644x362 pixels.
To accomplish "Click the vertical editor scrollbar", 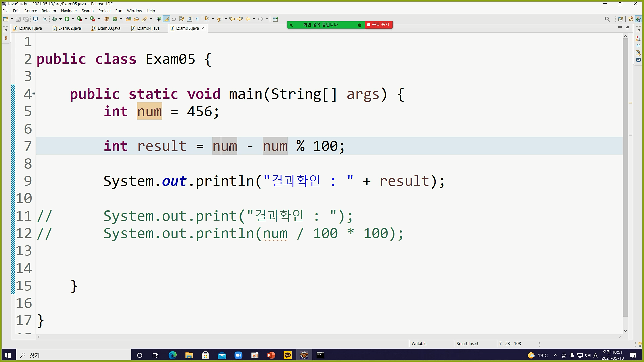I will pyautogui.click(x=625, y=178).
